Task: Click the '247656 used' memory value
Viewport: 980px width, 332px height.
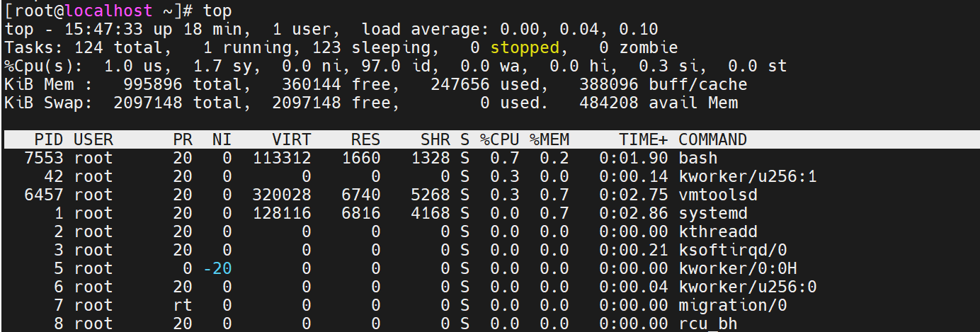Action: tap(485, 85)
